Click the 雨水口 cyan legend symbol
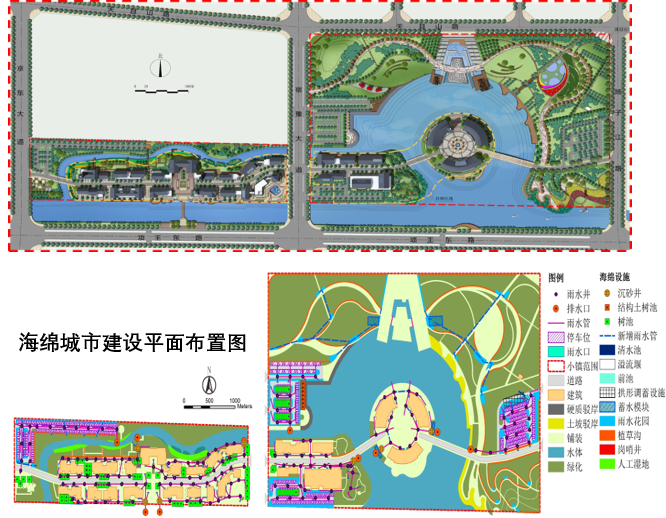This screenshot has height=518, width=666. pos(557,352)
